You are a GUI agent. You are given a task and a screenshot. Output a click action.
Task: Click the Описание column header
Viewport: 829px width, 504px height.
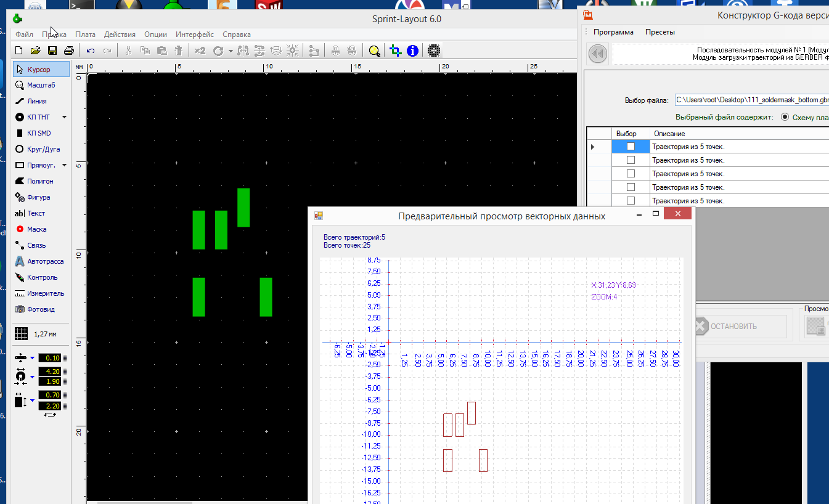tap(740, 134)
